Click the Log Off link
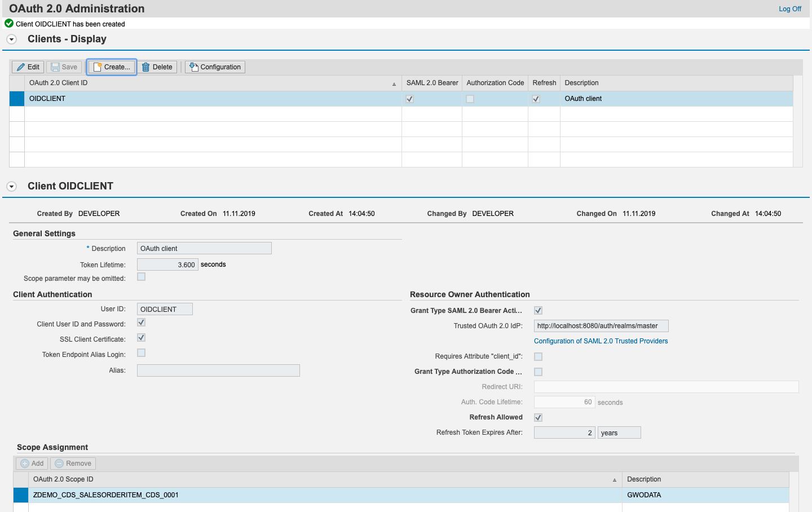Image resolution: width=812 pixels, height=512 pixels. pyautogui.click(x=790, y=9)
